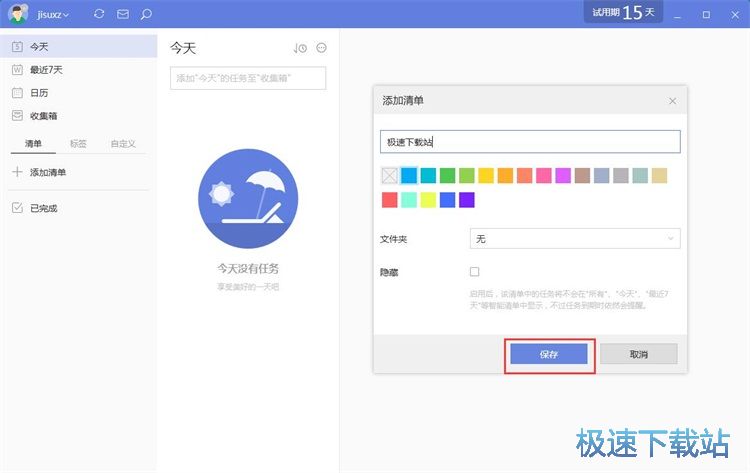Screen dimensions: 750x473
Task: Click the add task input field
Action: [248, 78]
